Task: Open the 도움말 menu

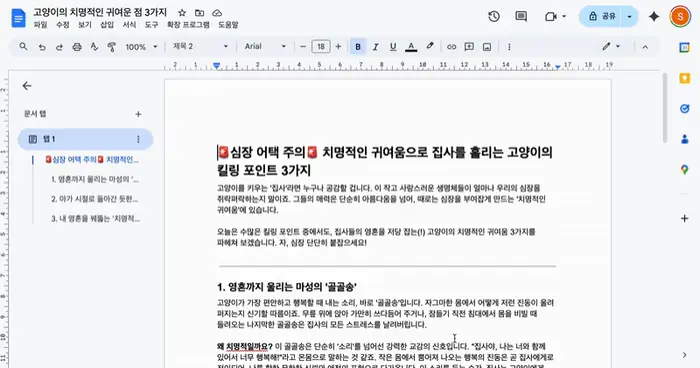Action: pos(228,25)
